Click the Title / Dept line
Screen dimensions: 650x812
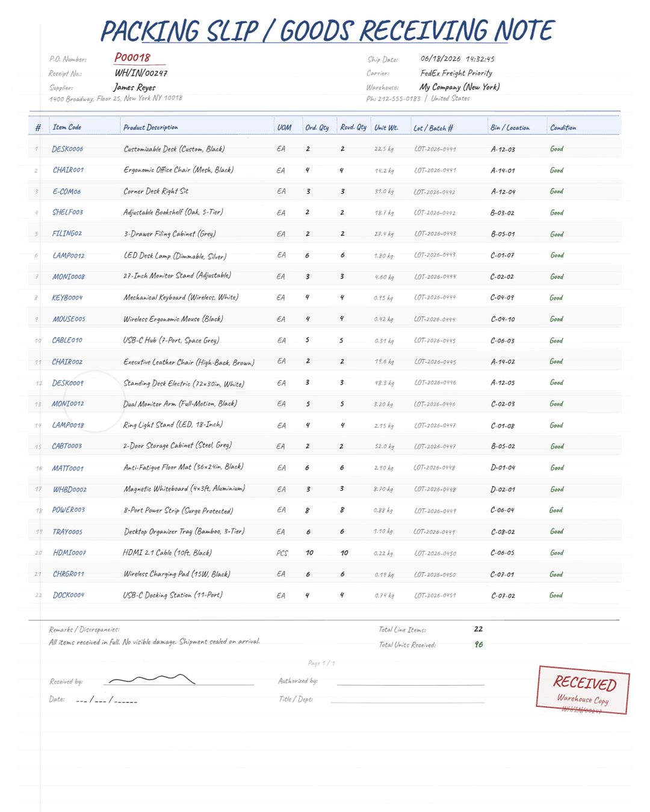[x=407, y=702]
